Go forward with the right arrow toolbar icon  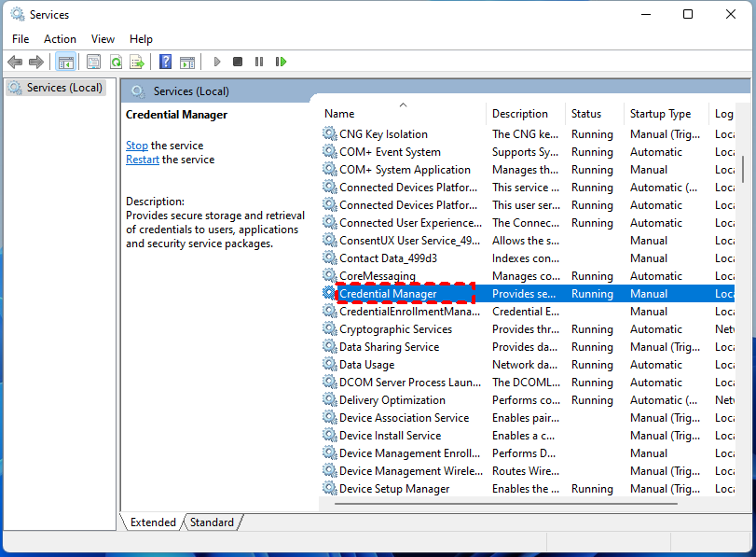pos(36,62)
